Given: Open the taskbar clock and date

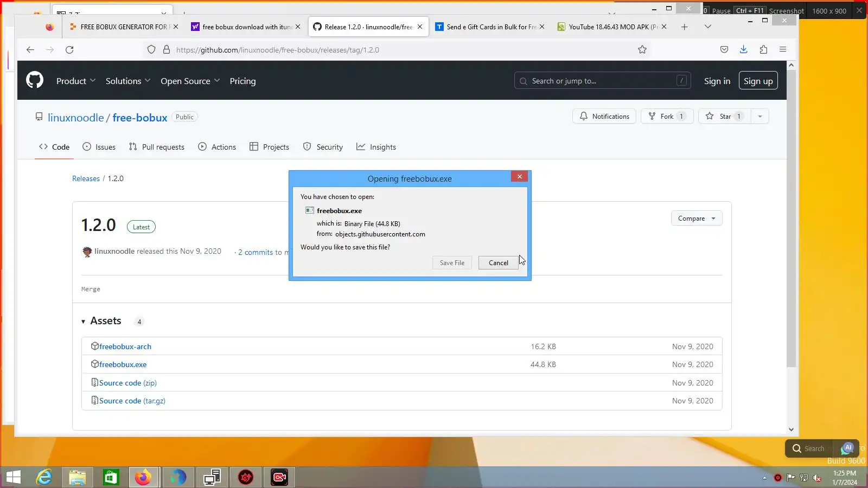Looking at the screenshot, I should (x=845, y=478).
